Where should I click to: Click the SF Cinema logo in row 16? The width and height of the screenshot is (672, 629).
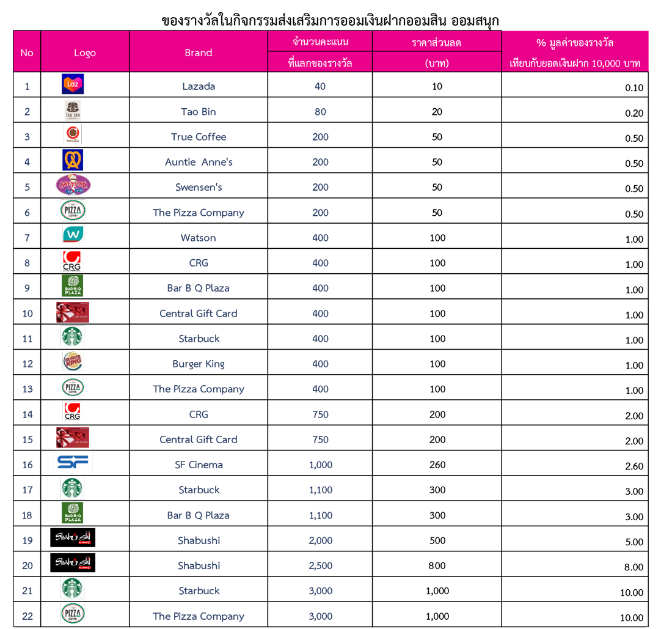(73, 462)
